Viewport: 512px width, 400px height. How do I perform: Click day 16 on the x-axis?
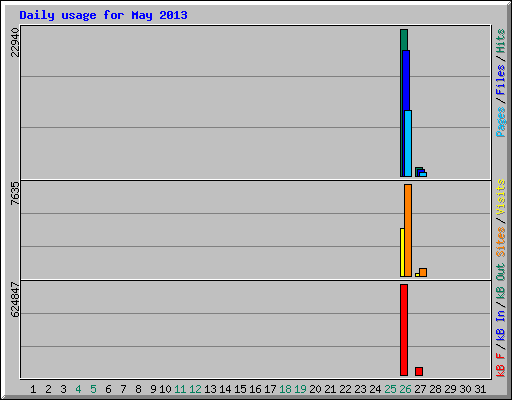pyautogui.click(x=255, y=389)
